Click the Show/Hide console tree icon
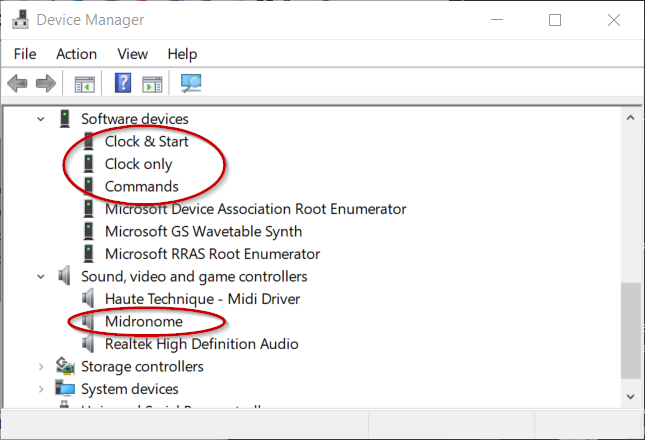Screen dimensions: 645x440 pos(84,83)
